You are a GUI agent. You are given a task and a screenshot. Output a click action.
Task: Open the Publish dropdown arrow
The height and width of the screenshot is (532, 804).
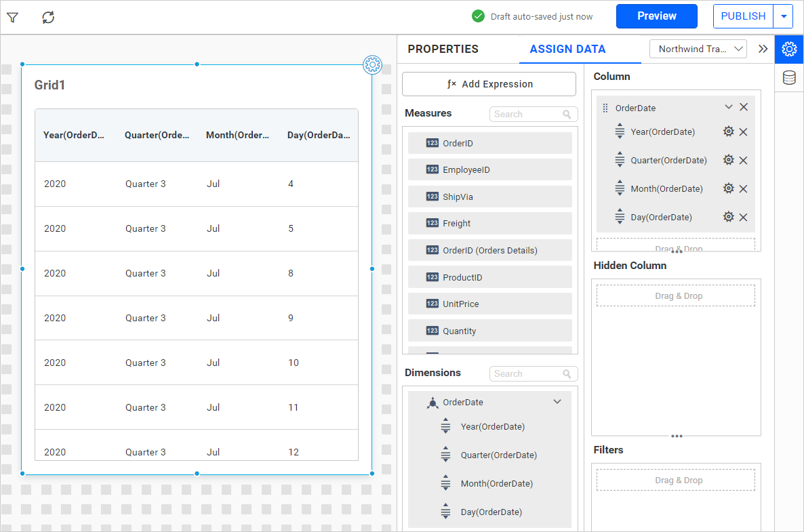784,16
